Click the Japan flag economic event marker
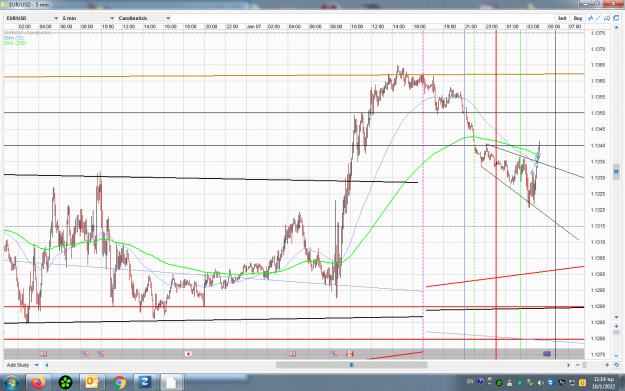Viewport: 625px width, 391px height. point(188,354)
